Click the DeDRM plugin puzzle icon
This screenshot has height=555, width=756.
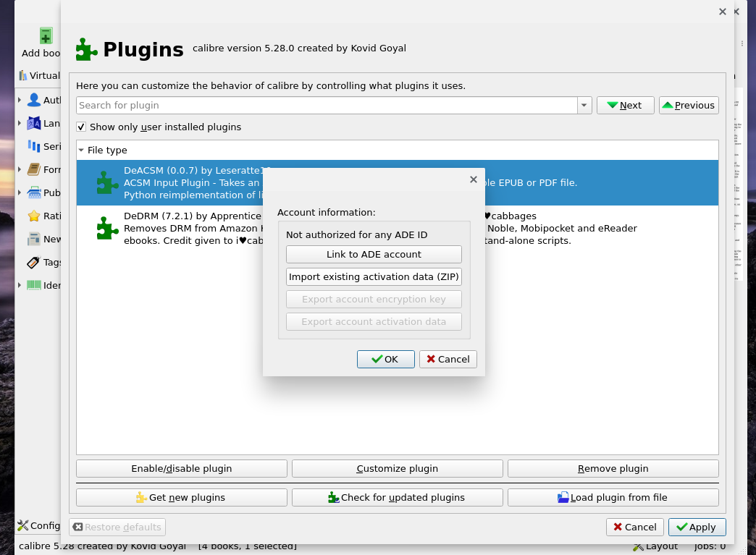tap(108, 228)
